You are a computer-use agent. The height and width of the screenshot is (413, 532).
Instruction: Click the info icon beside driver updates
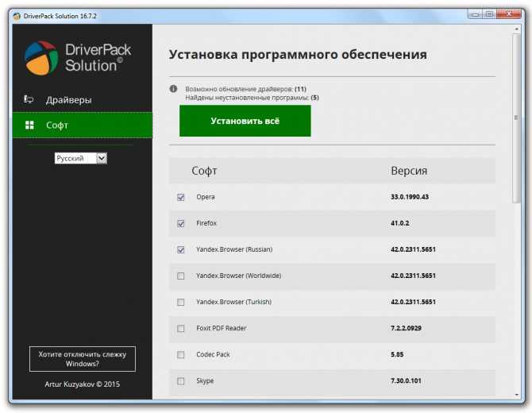[173, 89]
